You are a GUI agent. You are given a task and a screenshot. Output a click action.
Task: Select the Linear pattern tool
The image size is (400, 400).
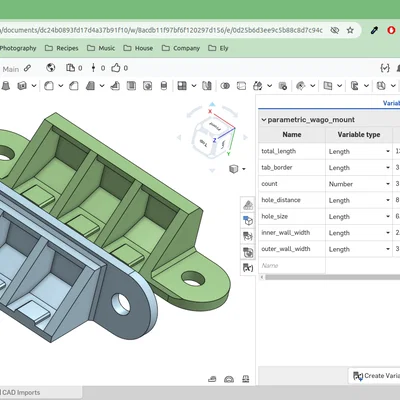click(x=182, y=86)
